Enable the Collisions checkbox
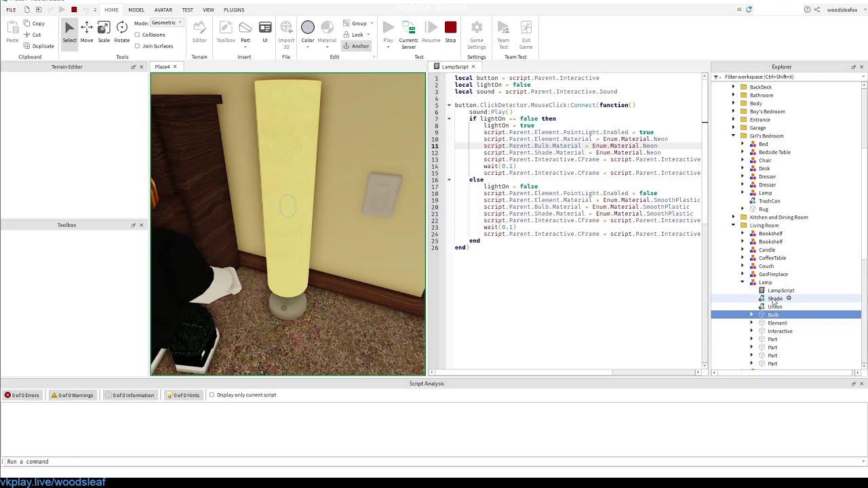 (x=138, y=35)
